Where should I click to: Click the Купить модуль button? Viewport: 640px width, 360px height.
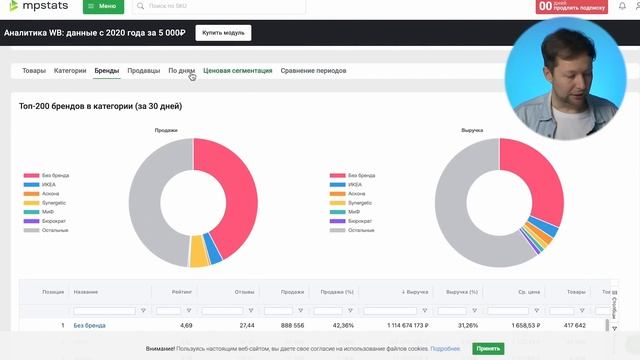pos(223,33)
